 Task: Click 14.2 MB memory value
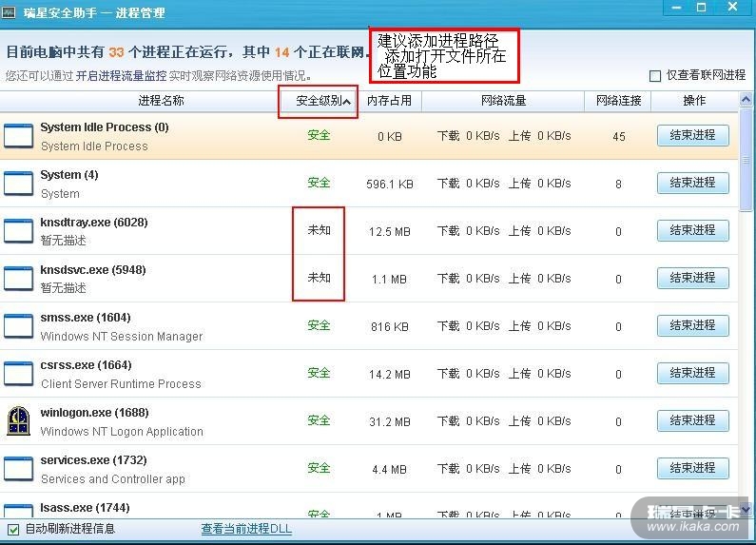point(390,375)
